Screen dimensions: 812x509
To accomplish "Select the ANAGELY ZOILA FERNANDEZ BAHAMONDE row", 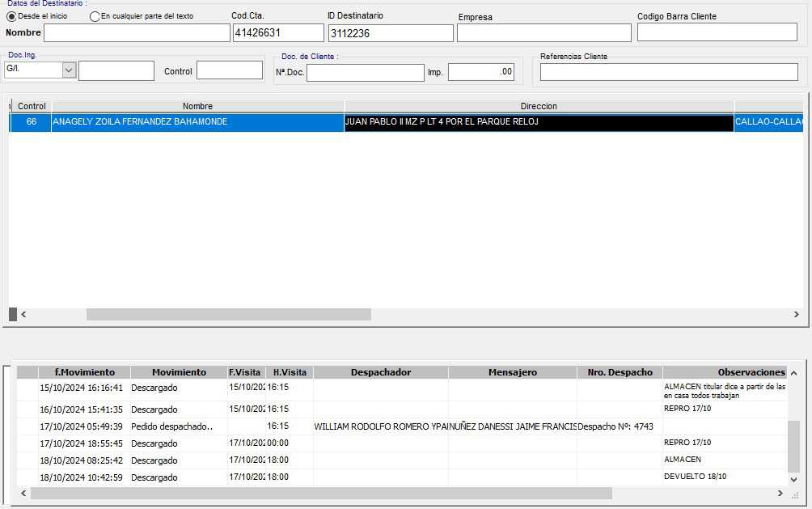I will (197, 122).
